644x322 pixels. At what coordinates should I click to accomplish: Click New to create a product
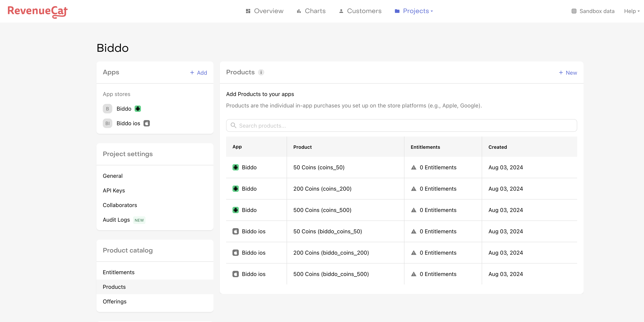point(568,73)
